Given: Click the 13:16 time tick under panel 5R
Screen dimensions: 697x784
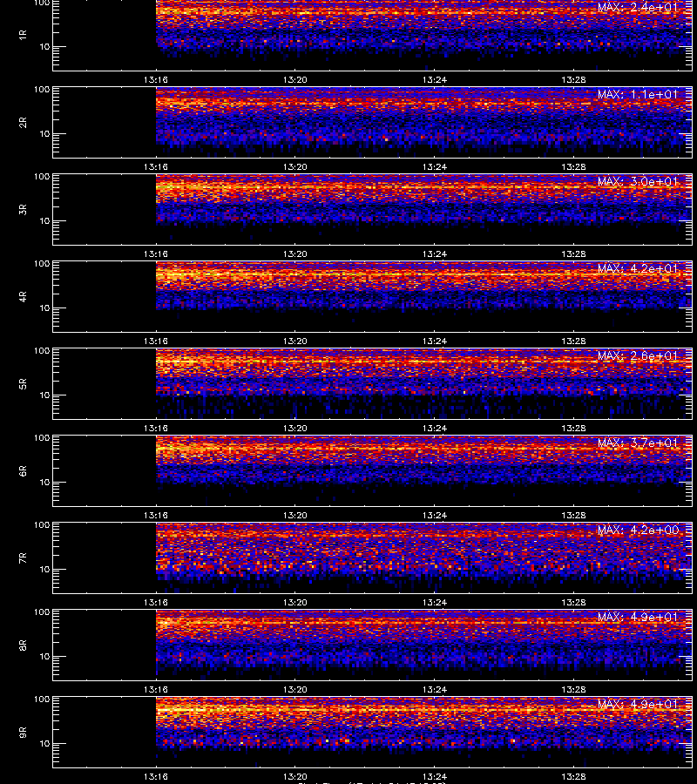Looking at the screenshot, I should (x=155, y=428).
